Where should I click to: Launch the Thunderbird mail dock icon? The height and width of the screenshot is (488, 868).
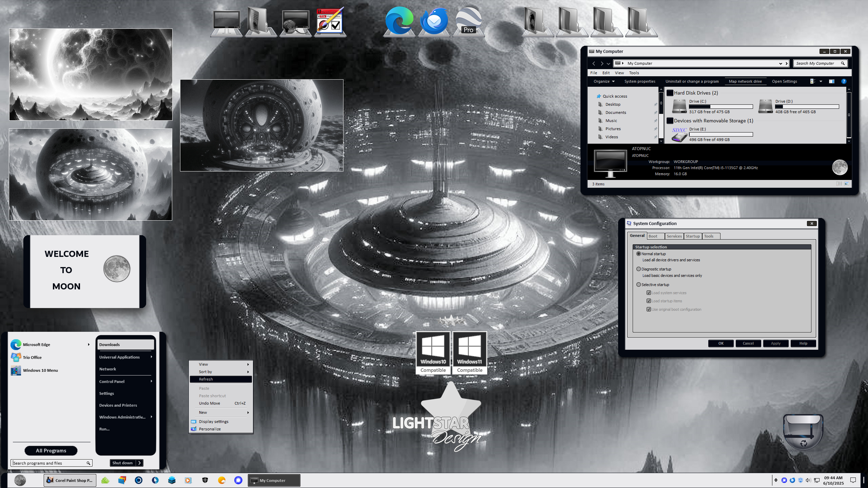[434, 21]
